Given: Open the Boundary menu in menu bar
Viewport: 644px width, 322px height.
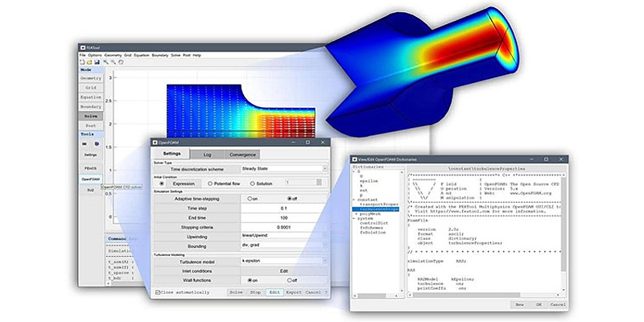Looking at the screenshot, I should [x=160, y=55].
